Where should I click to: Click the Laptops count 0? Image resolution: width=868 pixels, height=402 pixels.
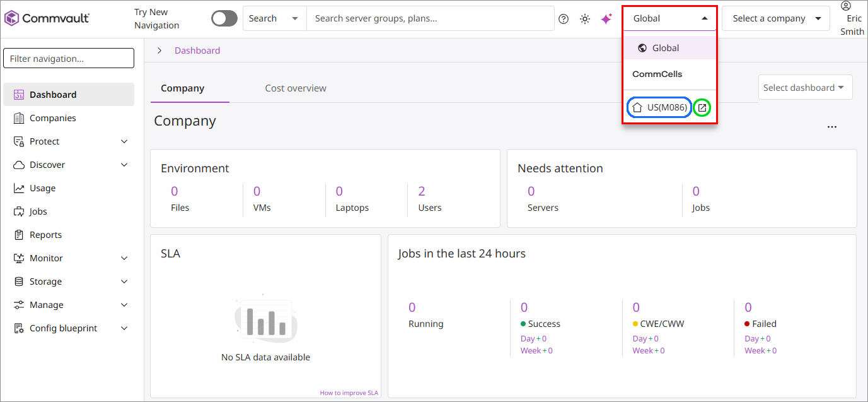pyautogui.click(x=339, y=191)
